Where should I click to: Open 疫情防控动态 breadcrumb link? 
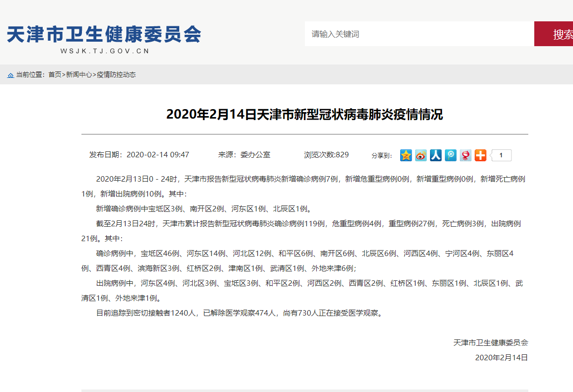(x=116, y=75)
